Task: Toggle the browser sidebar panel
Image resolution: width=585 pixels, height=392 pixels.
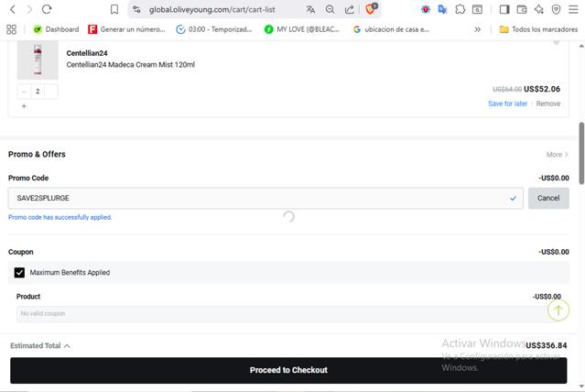Action: (x=504, y=9)
